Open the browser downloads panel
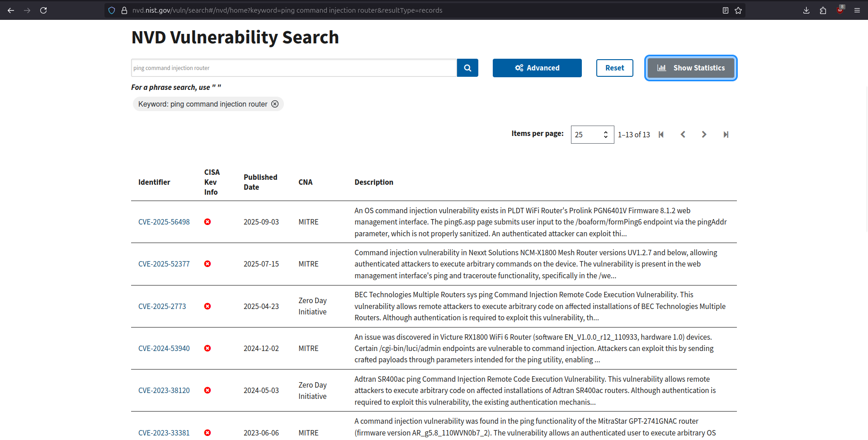 806,10
